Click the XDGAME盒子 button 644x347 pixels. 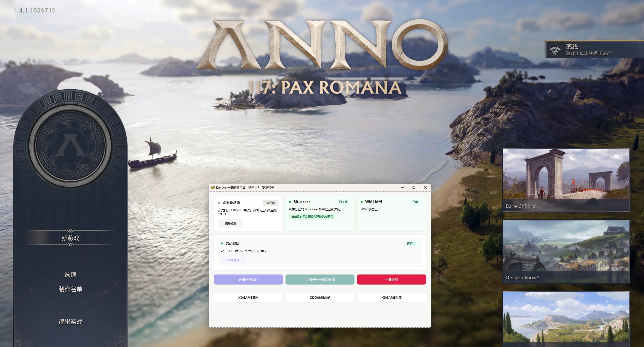320,297
